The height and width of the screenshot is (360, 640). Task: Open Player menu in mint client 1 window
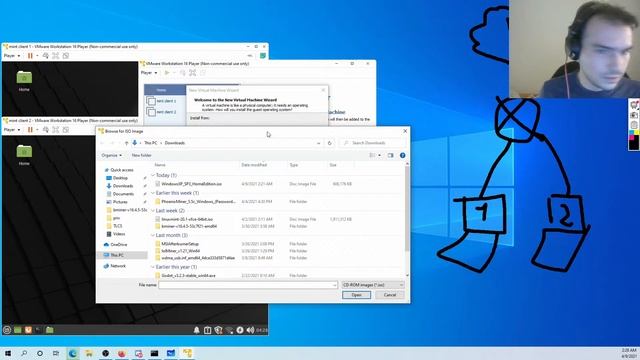(12, 56)
